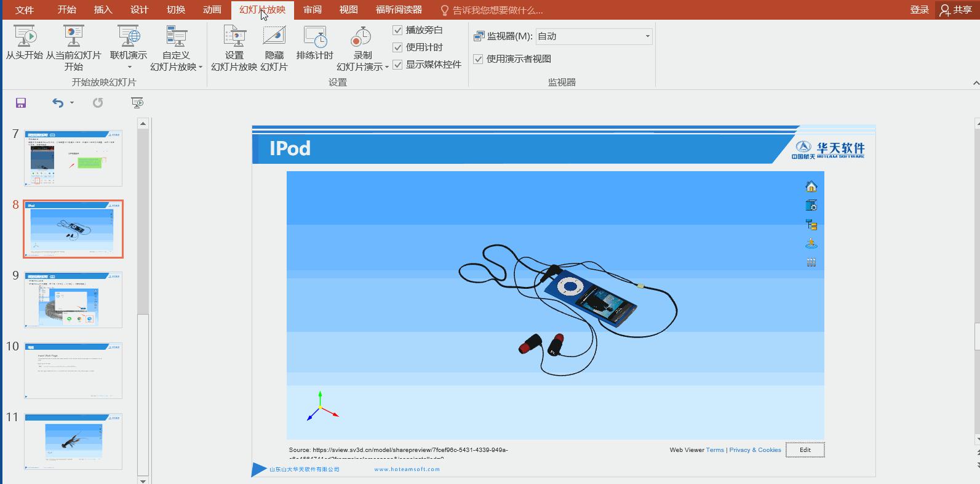Screen dimensions: 980x484
Task: Start 排练计时 rehearse timings
Action: point(315,43)
